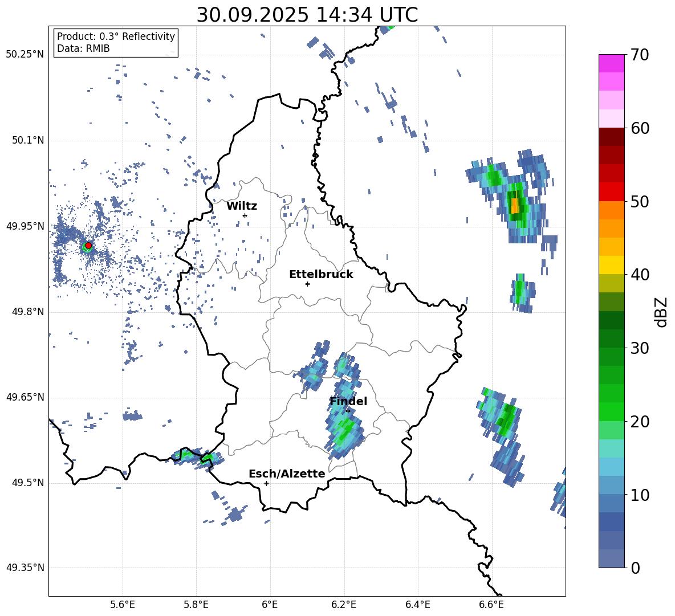675x616 pixels.
Task: Click the orange reflectivity core in northeast cell
Action: coord(515,205)
